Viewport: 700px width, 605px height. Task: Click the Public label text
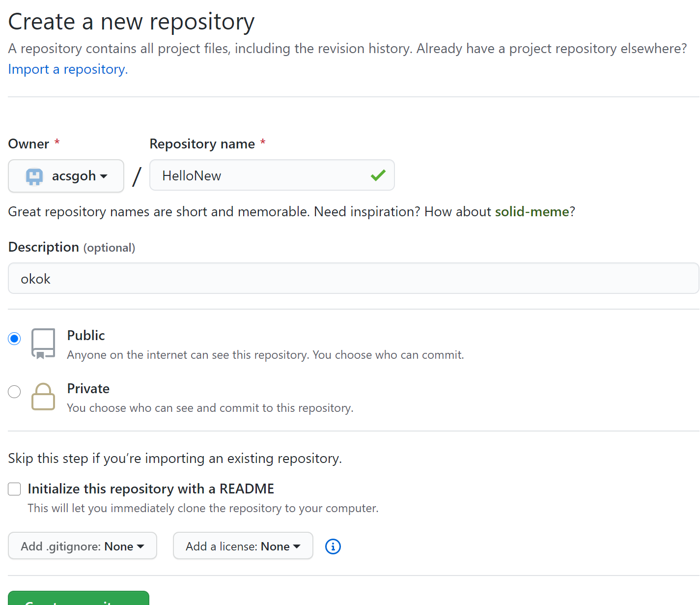point(86,336)
